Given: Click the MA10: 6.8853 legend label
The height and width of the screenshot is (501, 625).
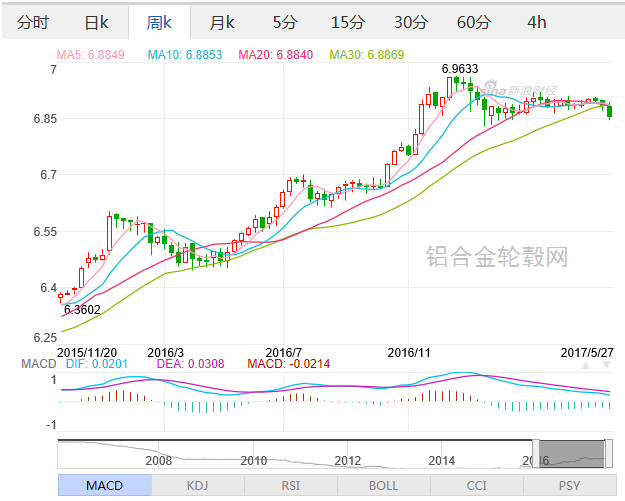Looking at the screenshot, I should point(185,55).
